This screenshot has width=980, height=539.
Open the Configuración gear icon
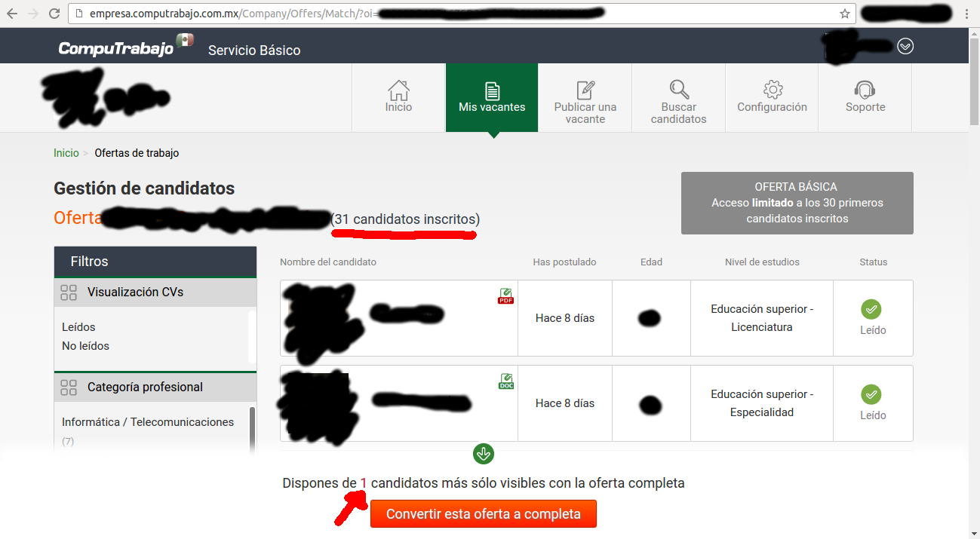pyautogui.click(x=773, y=90)
